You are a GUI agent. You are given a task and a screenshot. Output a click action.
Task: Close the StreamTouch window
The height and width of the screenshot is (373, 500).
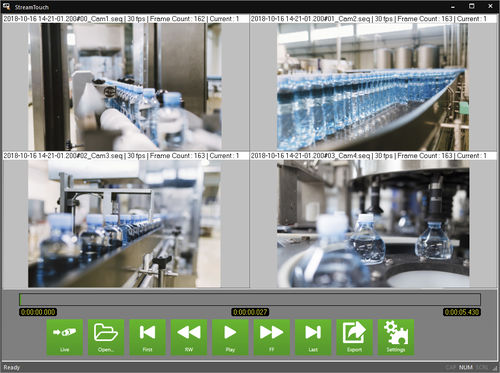(x=490, y=6)
